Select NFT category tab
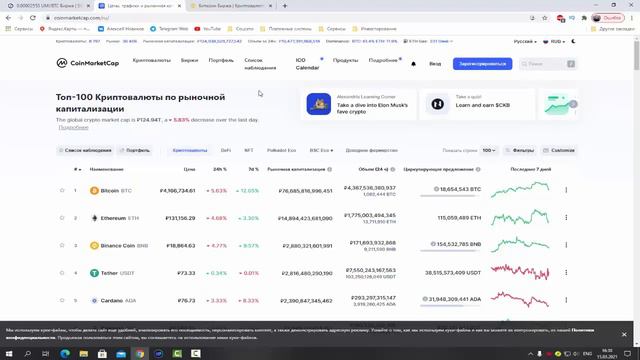Image resolution: width=640 pixels, height=360 pixels. tap(249, 150)
